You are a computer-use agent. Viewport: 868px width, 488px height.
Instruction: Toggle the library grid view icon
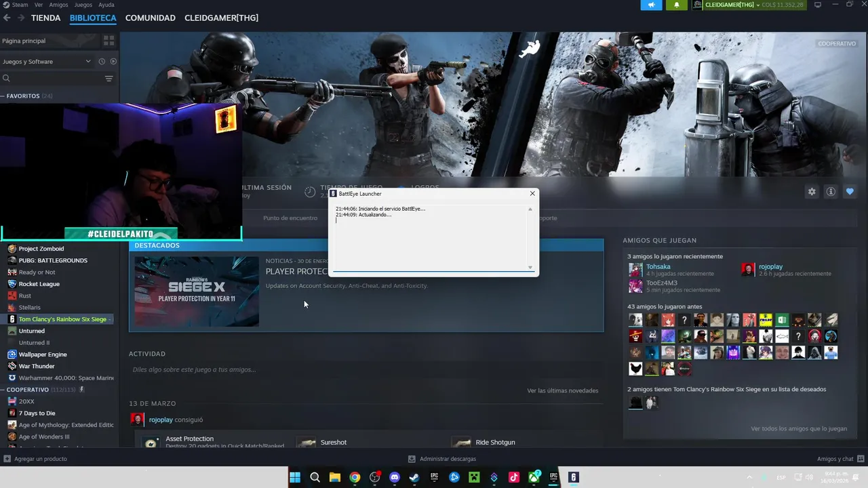108,41
